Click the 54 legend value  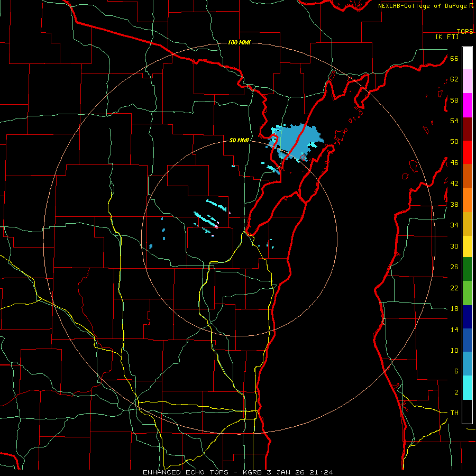(454, 121)
